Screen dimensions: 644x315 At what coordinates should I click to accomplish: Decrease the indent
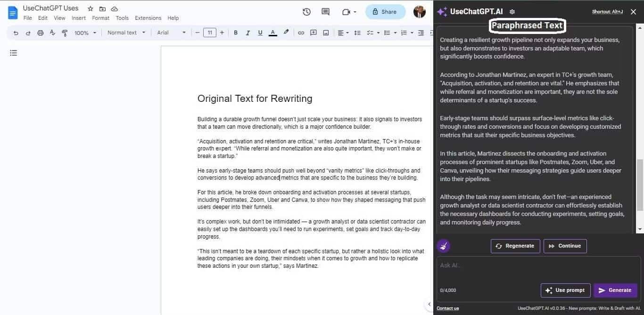421,33
